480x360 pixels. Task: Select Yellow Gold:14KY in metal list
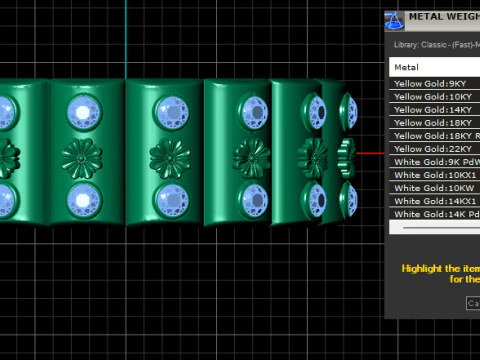[434, 110]
